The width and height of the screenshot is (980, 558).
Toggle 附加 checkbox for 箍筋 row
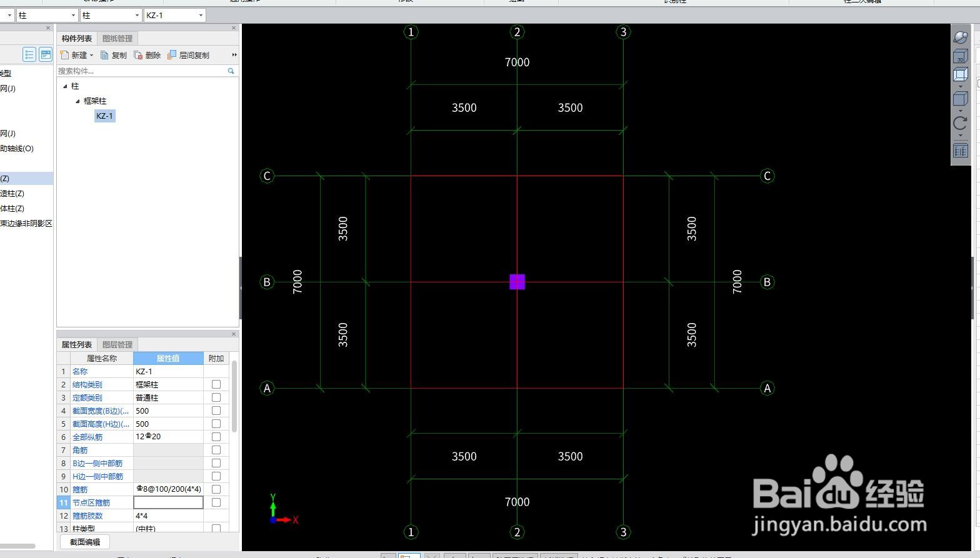[216, 489]
